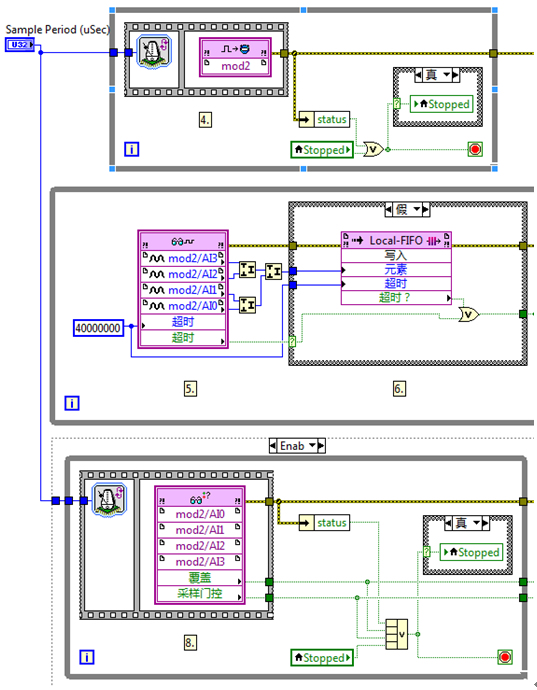This screenshot has width=537, height=690.
Task: Open the 真 case selector dropdown in loop 8
Action: pos(477,523)
